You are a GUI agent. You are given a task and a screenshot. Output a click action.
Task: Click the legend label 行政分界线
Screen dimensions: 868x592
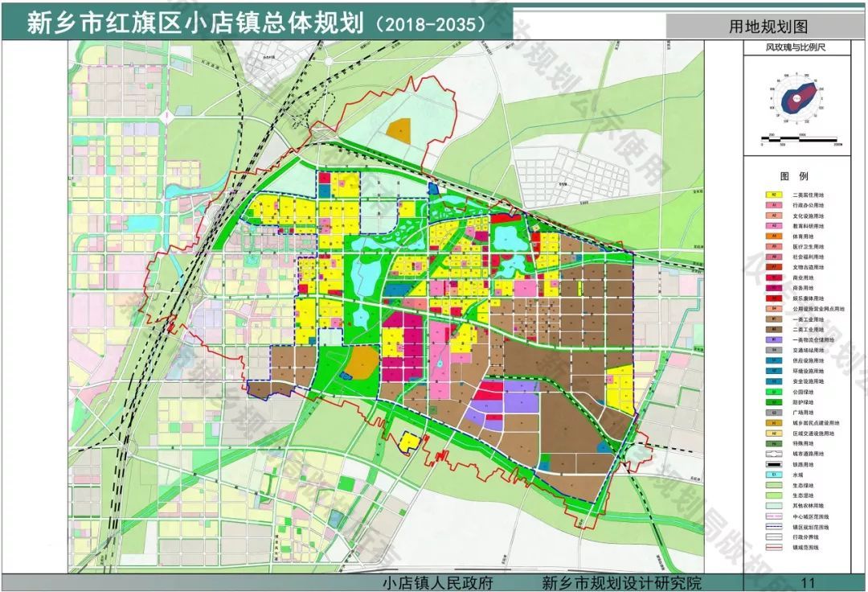(806, 537)
